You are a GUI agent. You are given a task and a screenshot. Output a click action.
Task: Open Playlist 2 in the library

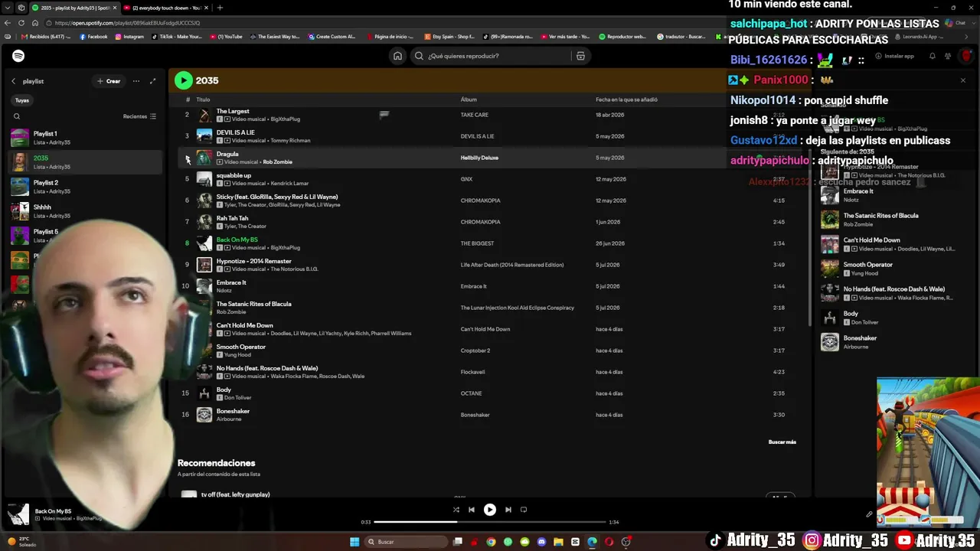click(86, 187)
